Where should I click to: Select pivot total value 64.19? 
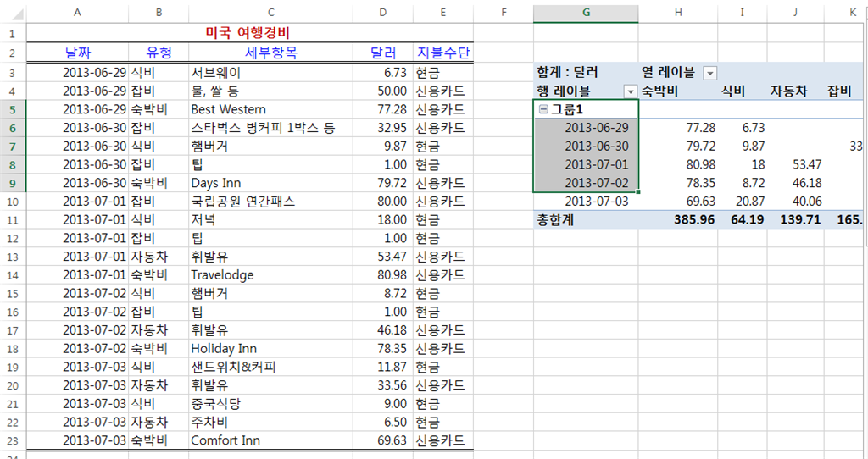(x=743, y=220)
